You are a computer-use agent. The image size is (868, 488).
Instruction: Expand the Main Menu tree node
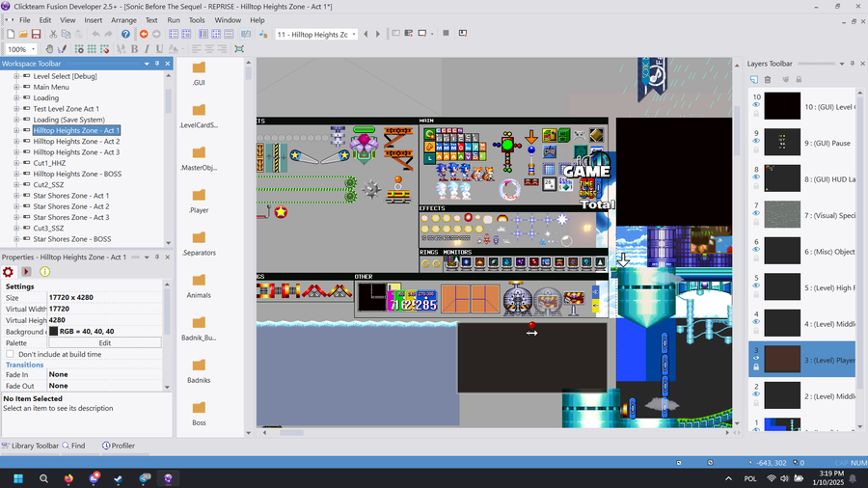coord(16,87)
